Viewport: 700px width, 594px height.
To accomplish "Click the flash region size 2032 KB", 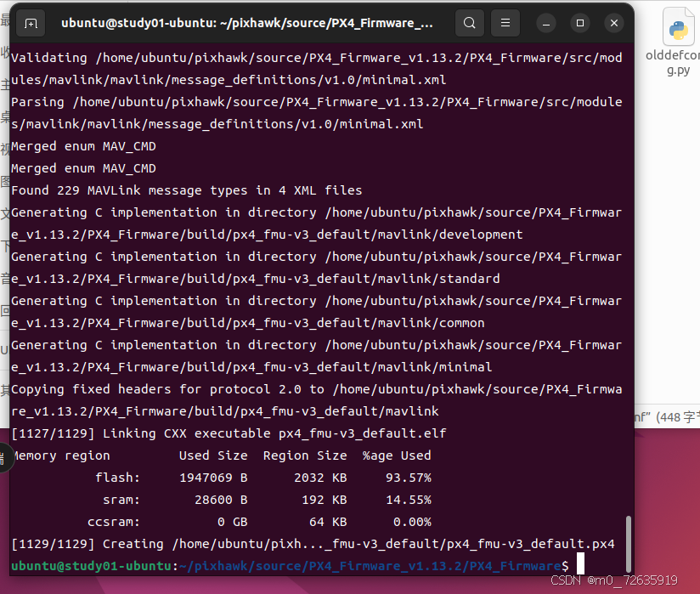I will [x=320, y=478].
